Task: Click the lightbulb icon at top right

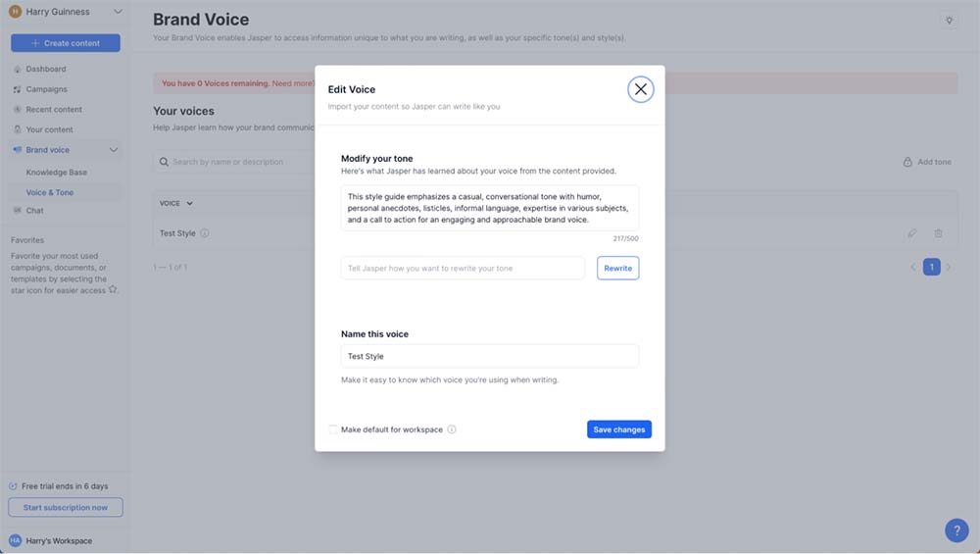Action: click(949, 21)
